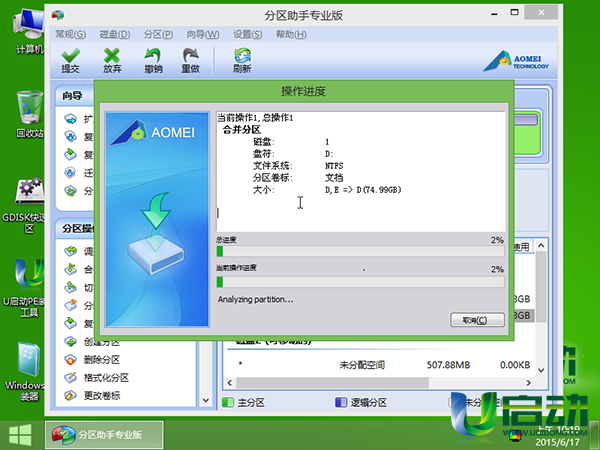The width and height of the screenshot is (600, 450).
Task: Click the 当前操作进度 current progress bar
Action: click(360, 282)
